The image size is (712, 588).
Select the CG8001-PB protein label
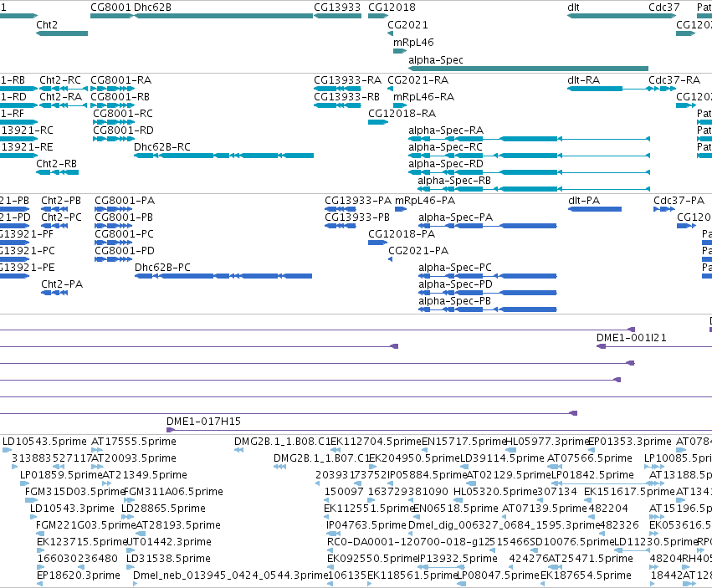click(x=124, y=217)
